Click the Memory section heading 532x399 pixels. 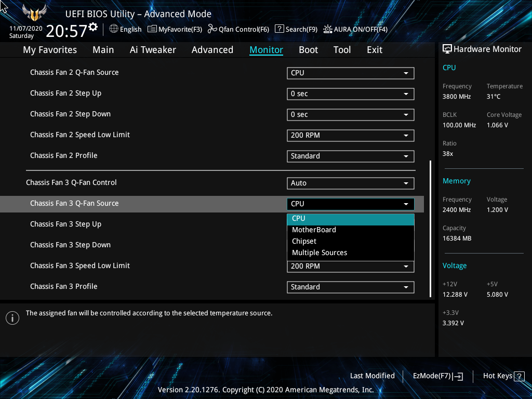[456, 181]
